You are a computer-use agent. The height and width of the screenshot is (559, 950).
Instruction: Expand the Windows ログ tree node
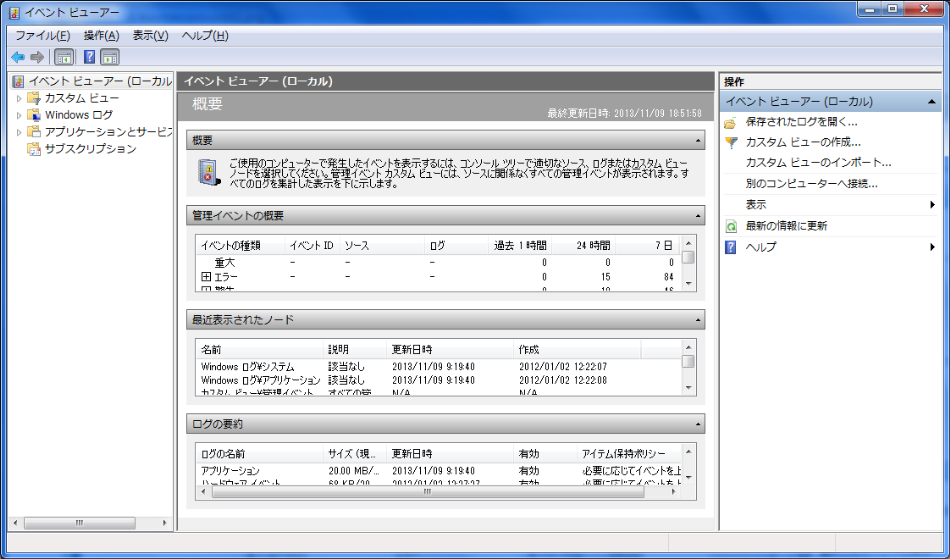(x=19, y=115)
